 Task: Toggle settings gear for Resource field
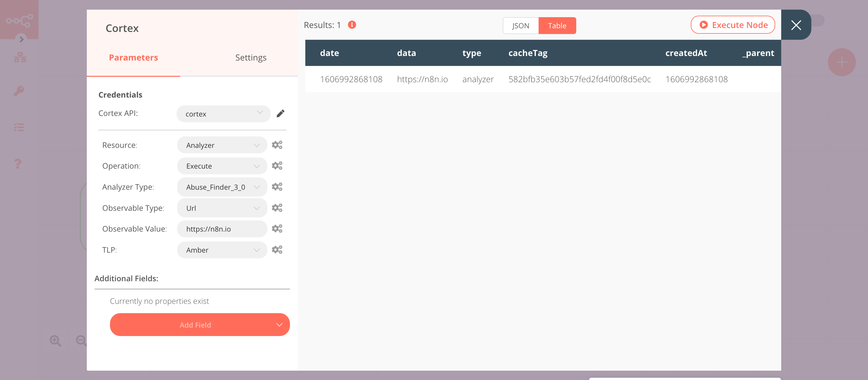click(277, 144)
